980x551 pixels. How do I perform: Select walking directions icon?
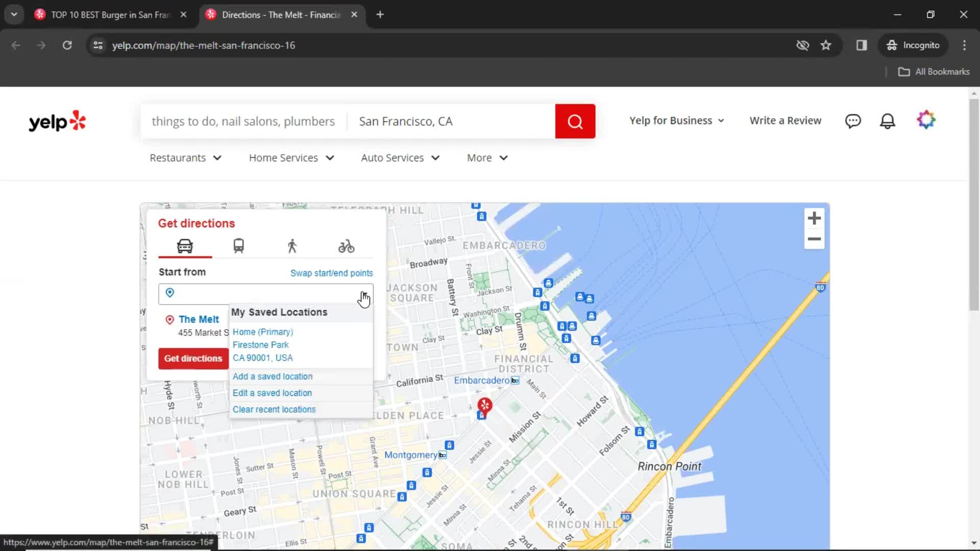point(292,246)
